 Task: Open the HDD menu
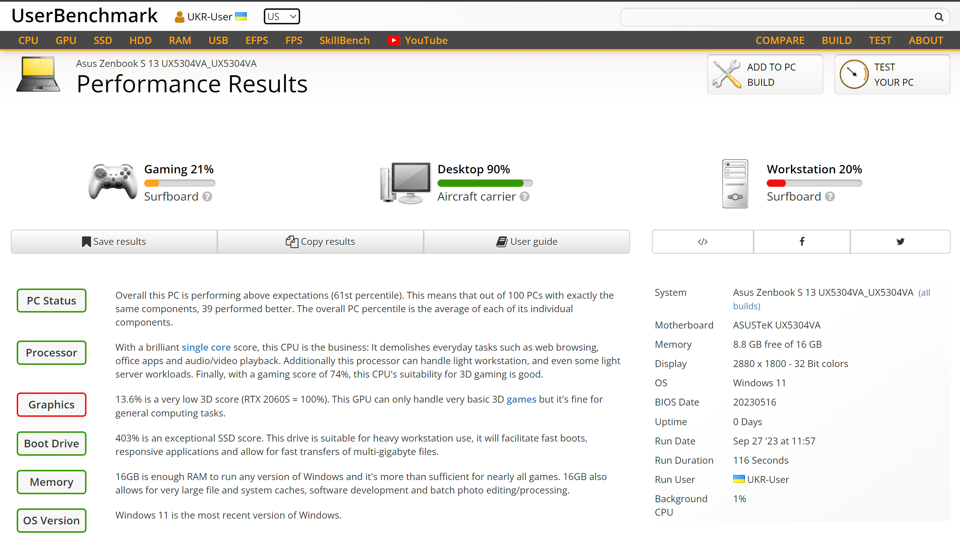[x=141, y=40]
